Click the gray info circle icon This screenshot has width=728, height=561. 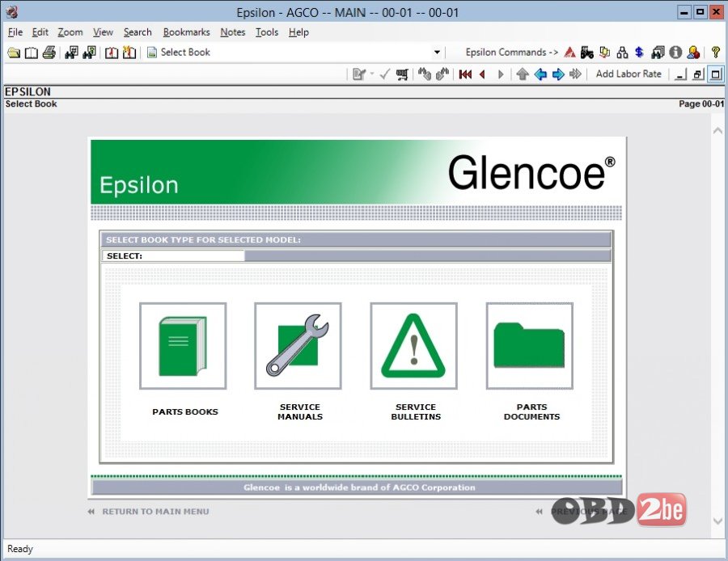(x=675, y=53)
